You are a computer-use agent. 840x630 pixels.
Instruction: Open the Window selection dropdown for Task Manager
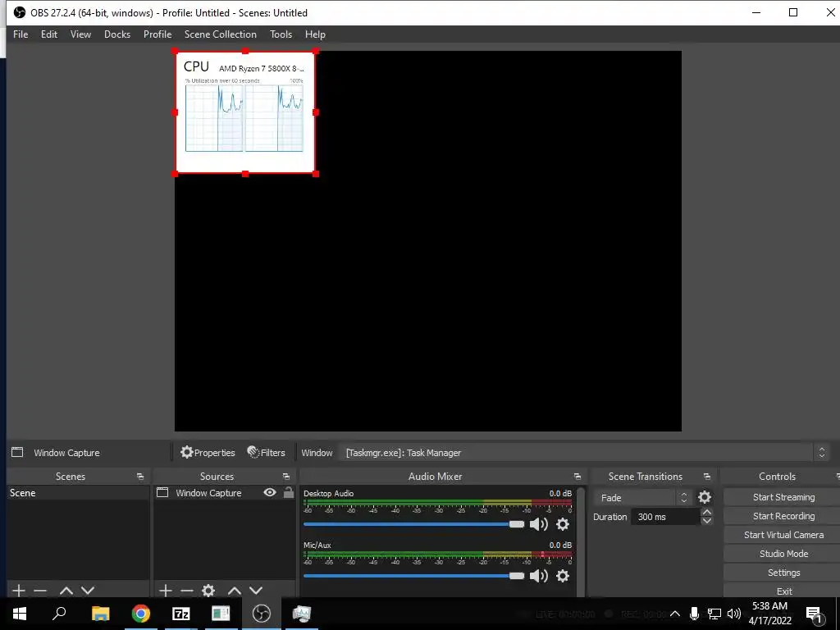point(584,453)
